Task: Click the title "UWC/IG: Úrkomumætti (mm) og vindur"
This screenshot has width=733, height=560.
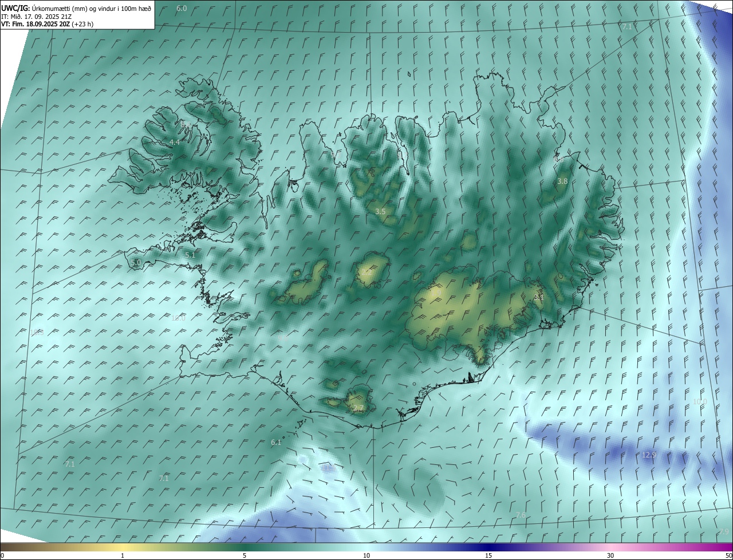Action: coord(76,8)
